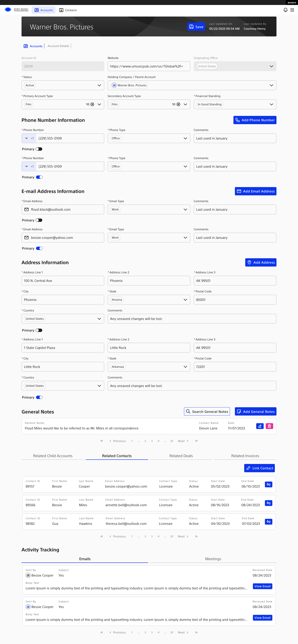Screen dimensions: 298x644
Task: Open the Emails tab in Activity Tracking
Action: [85, 559]
